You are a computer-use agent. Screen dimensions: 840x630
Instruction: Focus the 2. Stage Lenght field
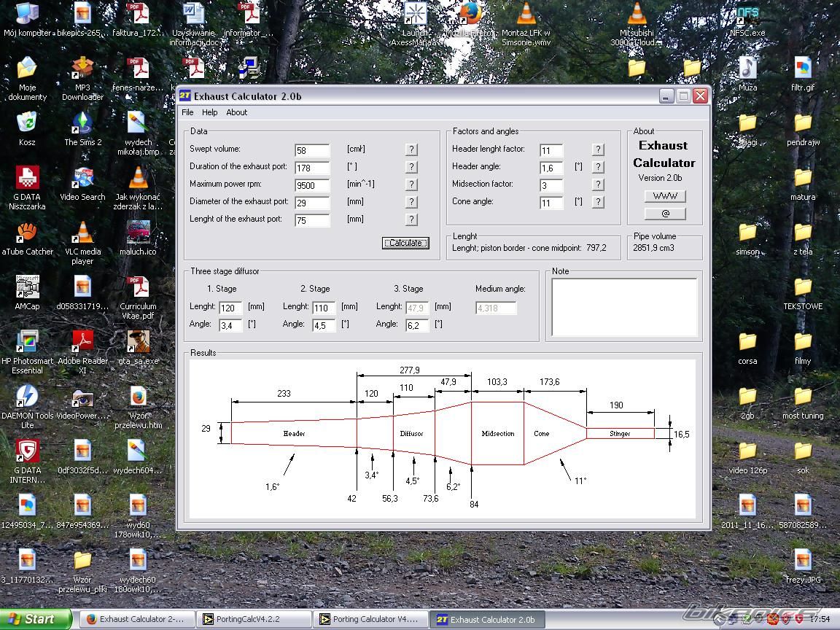324,308
